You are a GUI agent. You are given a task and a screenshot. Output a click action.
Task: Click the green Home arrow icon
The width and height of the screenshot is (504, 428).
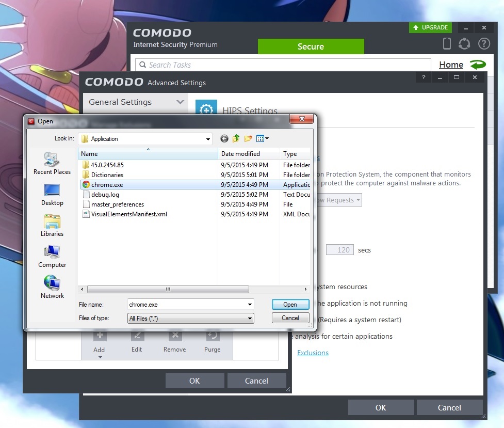pyautogui.click(x=478, y=65)
